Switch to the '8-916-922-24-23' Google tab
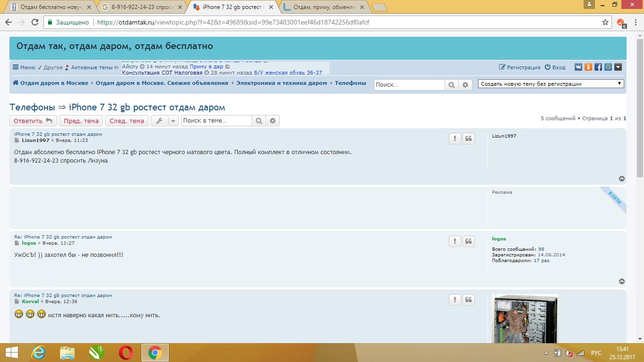 point(142,7)
